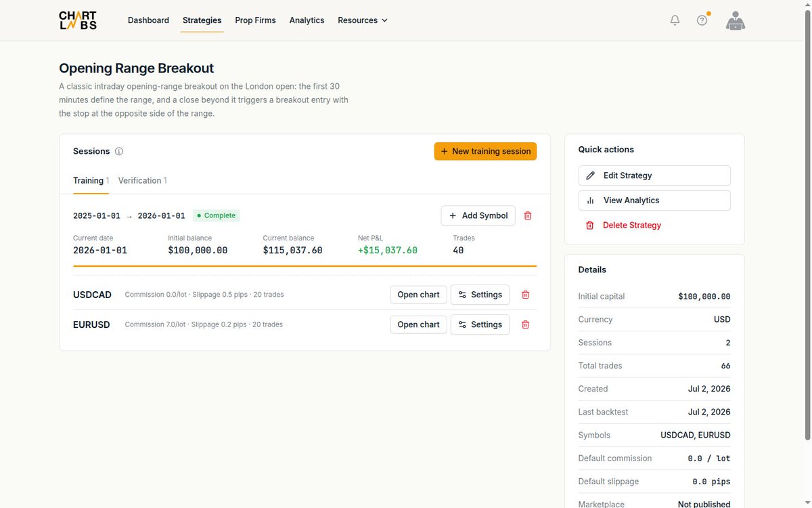Click the Symbols value USDCAD, EURUSD
This screenshot has height=508, width=812.
coord(696,436)
